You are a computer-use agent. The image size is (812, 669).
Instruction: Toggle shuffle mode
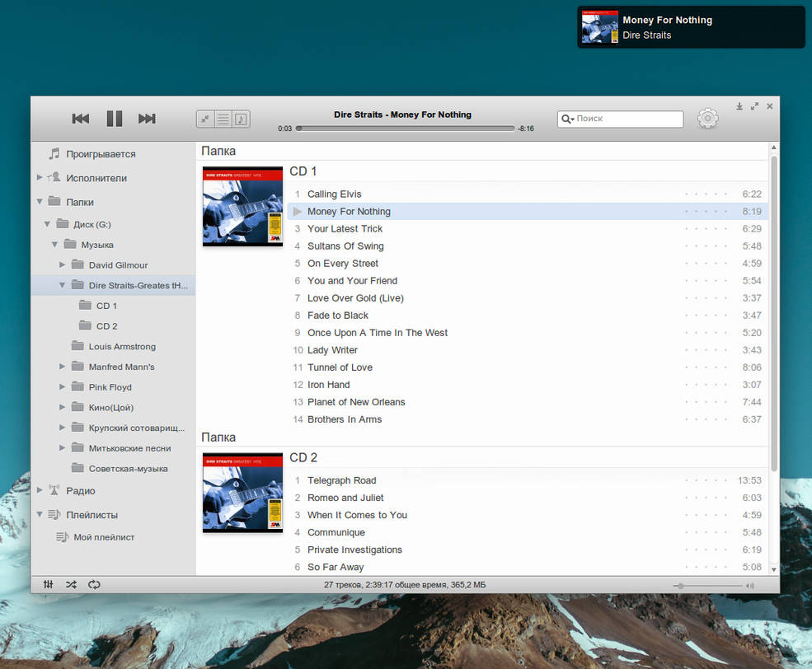pyautogui.click(x=71, y=585)
